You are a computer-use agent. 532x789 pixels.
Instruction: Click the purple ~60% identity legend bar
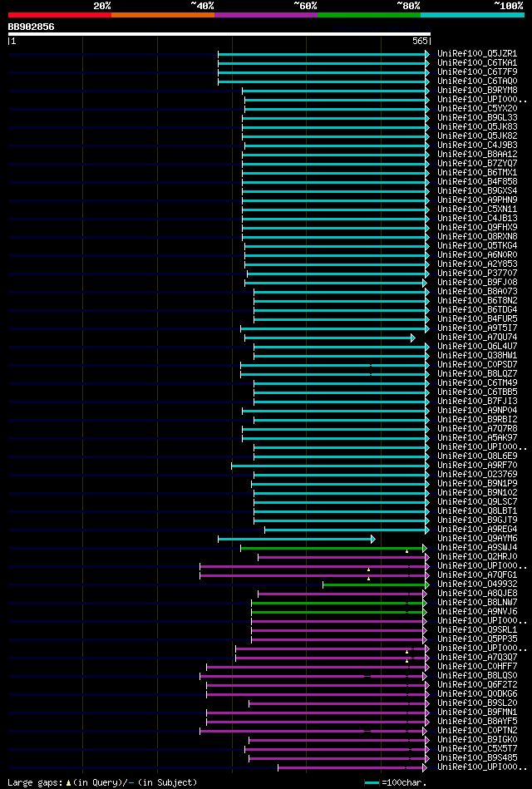[266, 15]
